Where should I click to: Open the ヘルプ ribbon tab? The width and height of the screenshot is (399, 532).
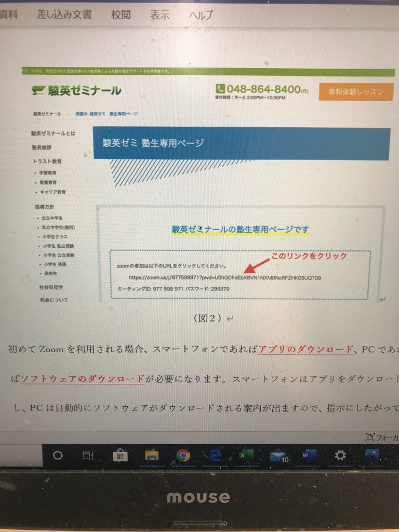[x=201, y=15]
